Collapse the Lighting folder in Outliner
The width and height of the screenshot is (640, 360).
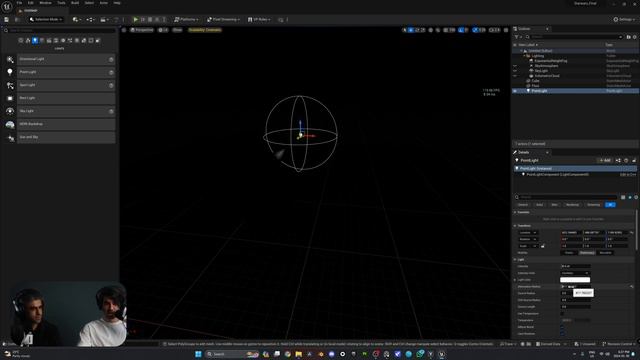coord(524,56)
